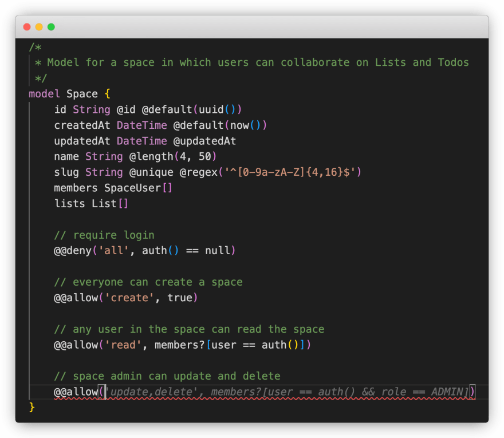Click the '@updatedAt' attribute
The image size is (504, 438).
click(204, 141)
